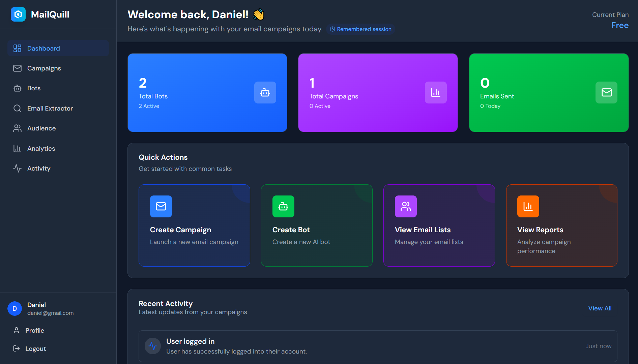Click 'Create a new AI bot' description
Image resolution: width=638 pixels, height=364 pixels.
pos(301,242)
